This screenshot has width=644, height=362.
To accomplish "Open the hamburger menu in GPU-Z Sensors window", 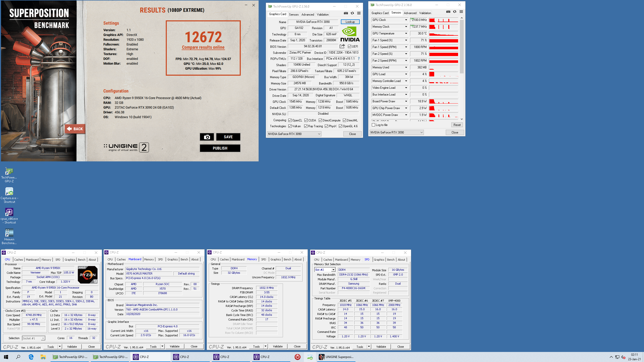I will [461, 12].
